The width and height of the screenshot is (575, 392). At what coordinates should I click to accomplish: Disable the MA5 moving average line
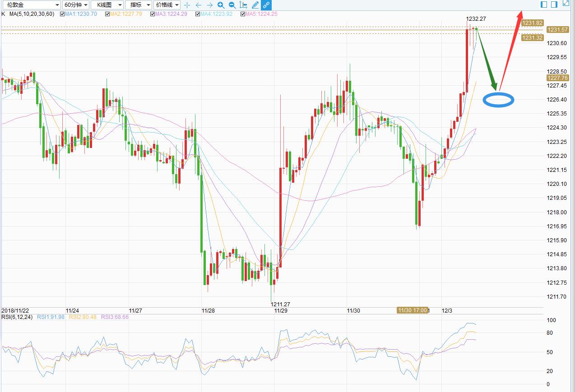243,14
